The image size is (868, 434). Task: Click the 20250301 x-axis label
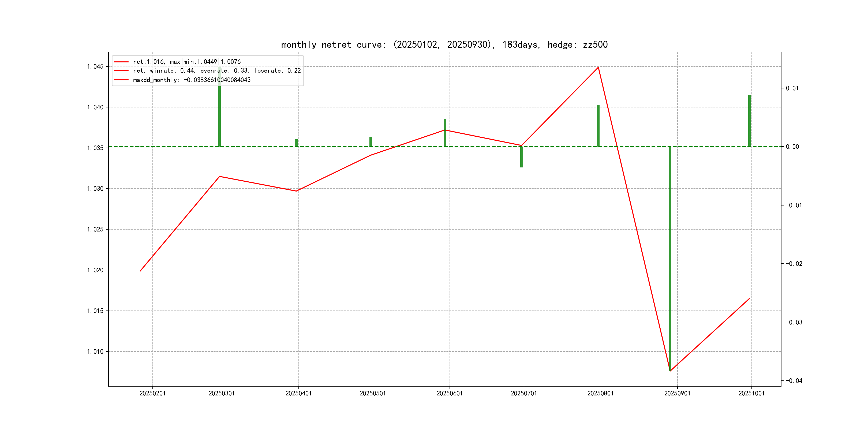tap(222, 393)
